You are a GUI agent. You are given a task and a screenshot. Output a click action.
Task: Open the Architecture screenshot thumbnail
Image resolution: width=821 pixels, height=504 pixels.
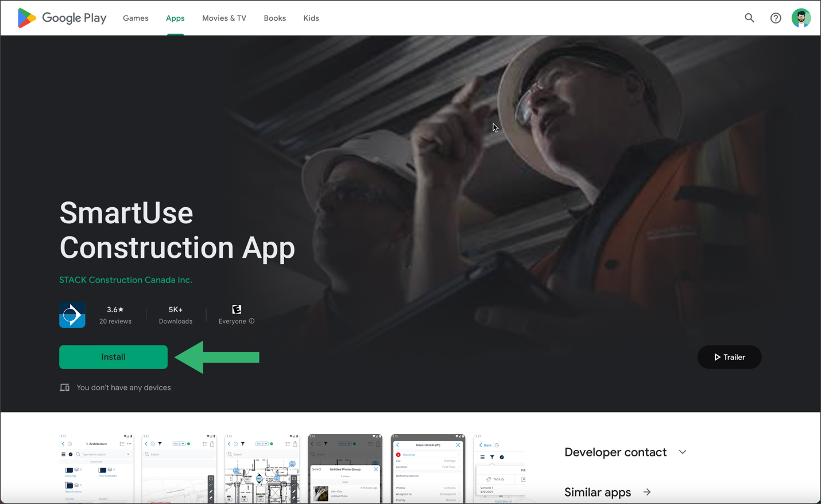[x=96, y=469]
